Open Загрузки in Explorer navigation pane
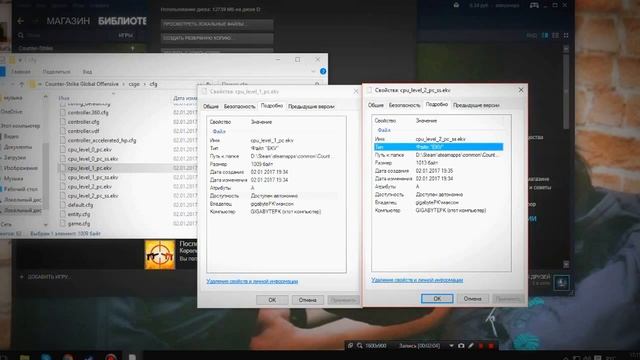This screenshot has width=640, height=360. 15,158
